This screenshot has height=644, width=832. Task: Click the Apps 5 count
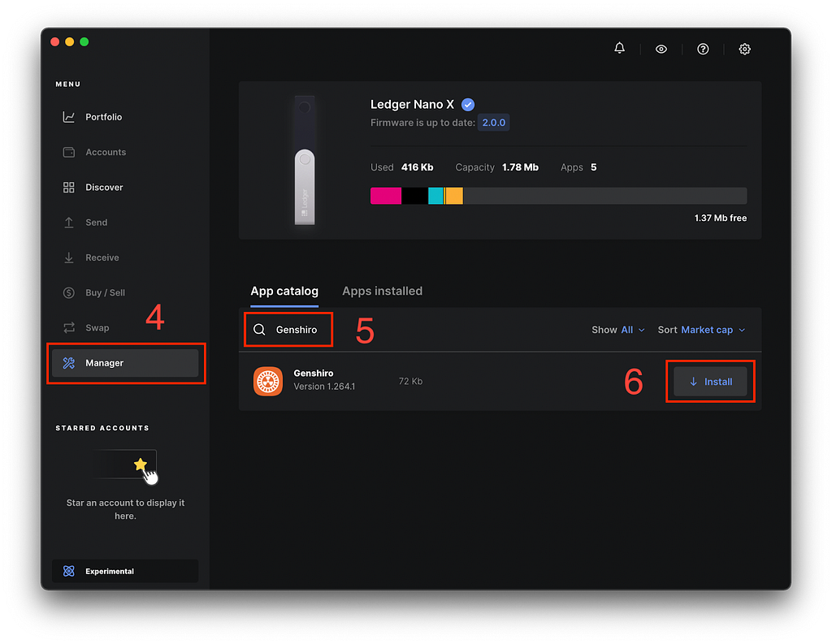click(x=593, y=167)
